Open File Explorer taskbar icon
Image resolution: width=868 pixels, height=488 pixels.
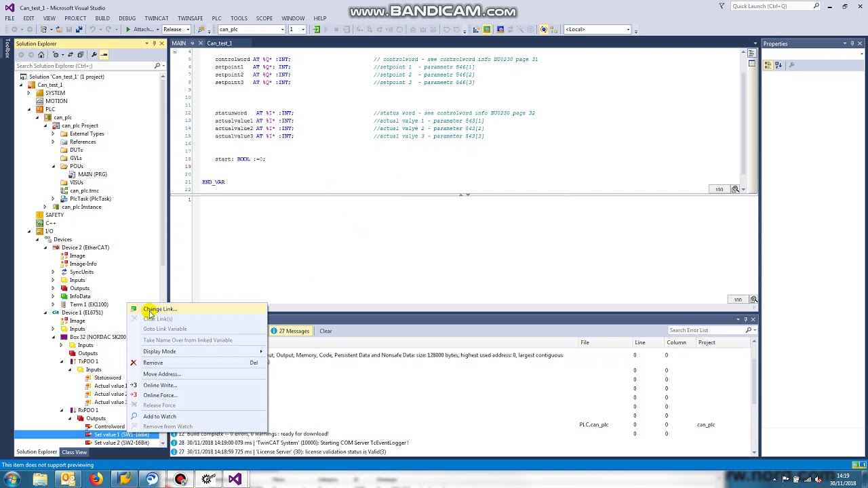point(40,479)
